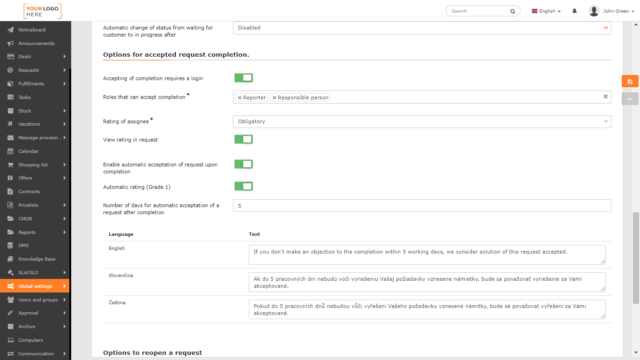
Task: Click John Green's avatar picture
Action: coord(594,11)
